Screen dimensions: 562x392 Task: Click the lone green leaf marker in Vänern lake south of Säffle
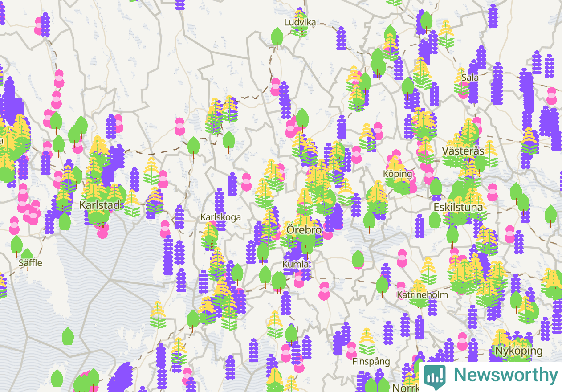point(68,339)
